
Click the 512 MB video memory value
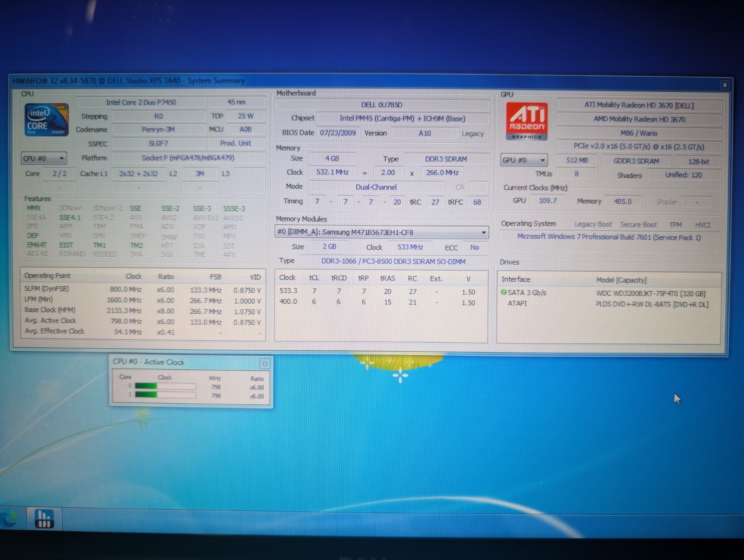tap(577, 160)
